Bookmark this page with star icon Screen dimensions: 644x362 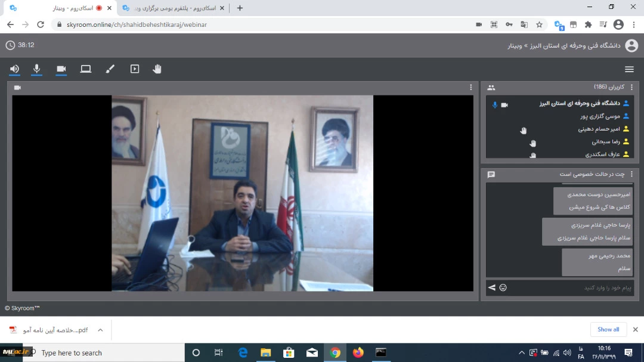click(540, 24)
